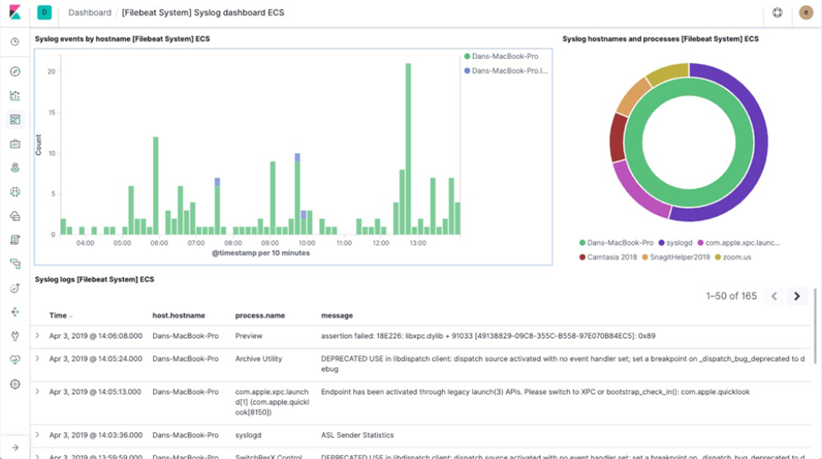Image resolution: width=822 pixels, height=459 pixels.
Task: Open the help icon in header
Action: (777, 13)
